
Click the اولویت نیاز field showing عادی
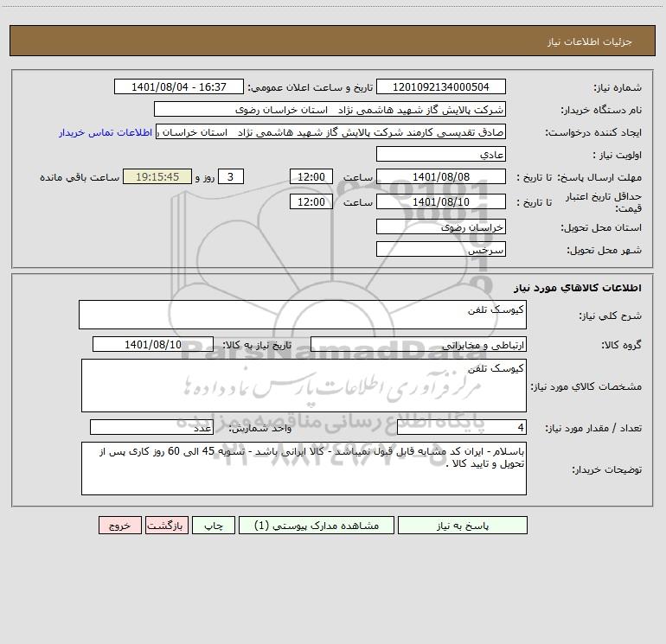click(x=441, y=154)
